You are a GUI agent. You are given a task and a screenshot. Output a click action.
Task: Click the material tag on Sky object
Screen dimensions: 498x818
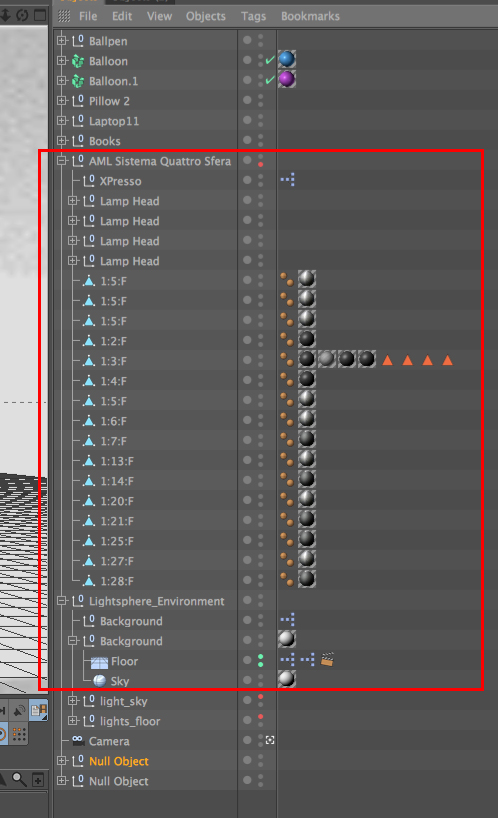pyautogui.click(x=287, y=679)
